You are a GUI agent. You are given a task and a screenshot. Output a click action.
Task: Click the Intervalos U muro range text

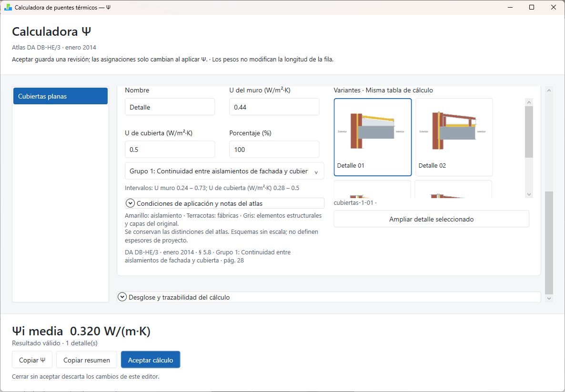point(212,188)
